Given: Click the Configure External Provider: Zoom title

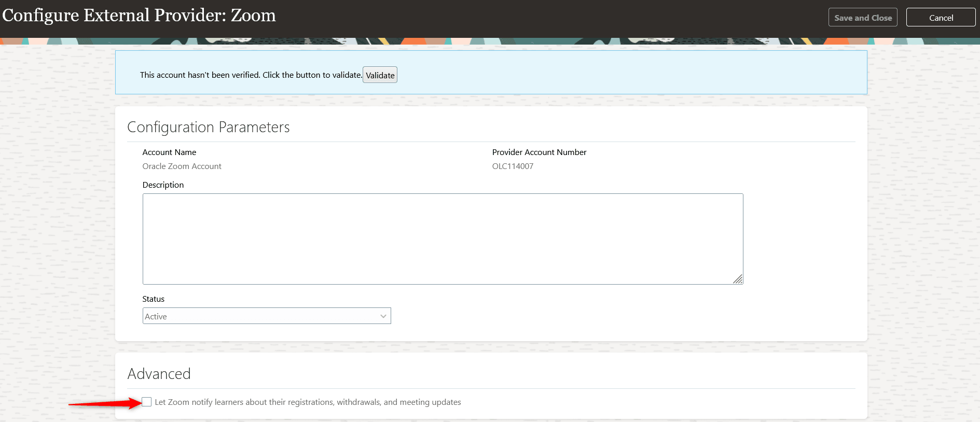Looking at the screenshot, I should pyautogui.click(x=139, y=16).
